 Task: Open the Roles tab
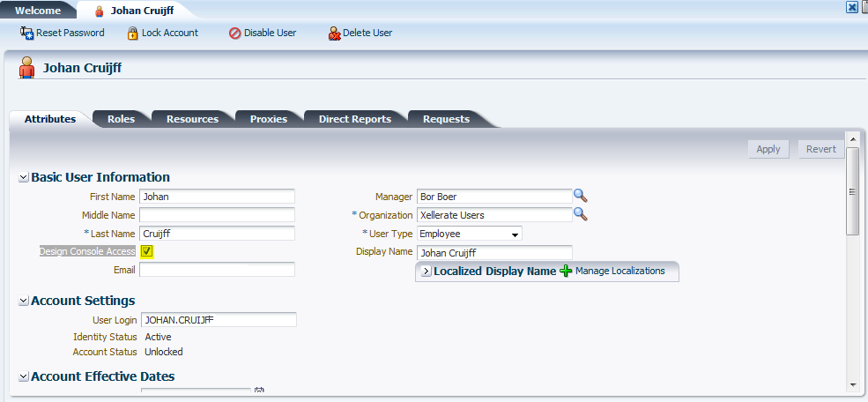pos(122,119)
